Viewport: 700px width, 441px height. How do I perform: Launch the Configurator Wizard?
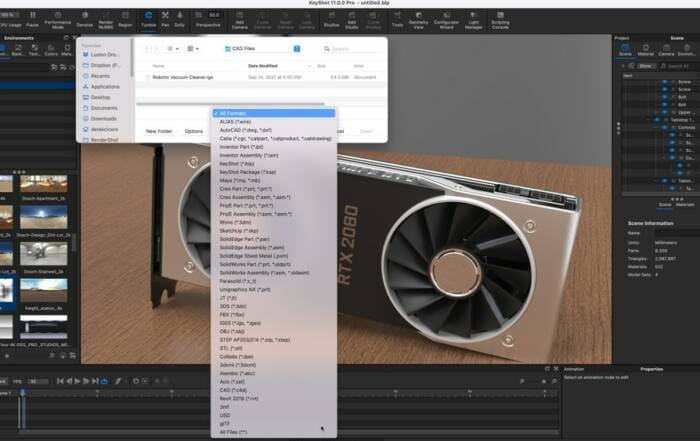pos(446,20)
